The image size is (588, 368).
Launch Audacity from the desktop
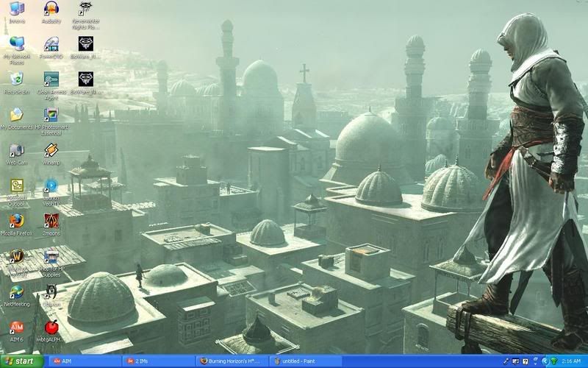[51, 13]
